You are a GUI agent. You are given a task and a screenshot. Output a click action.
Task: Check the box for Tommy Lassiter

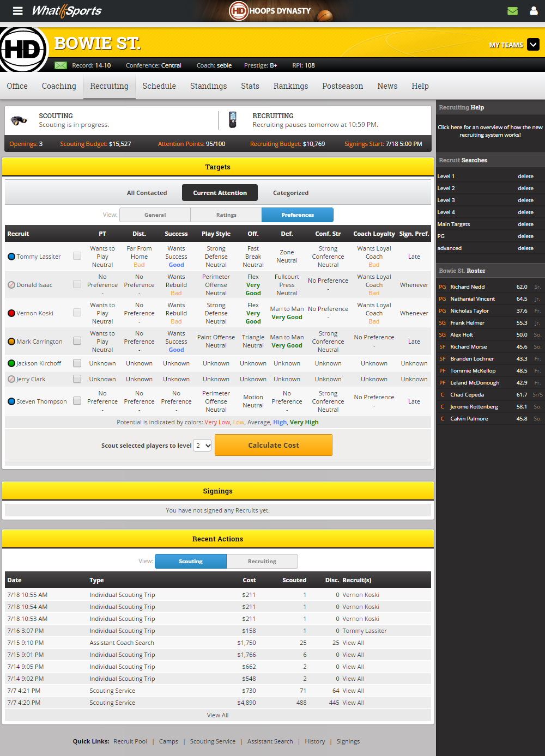click(77, 256)
